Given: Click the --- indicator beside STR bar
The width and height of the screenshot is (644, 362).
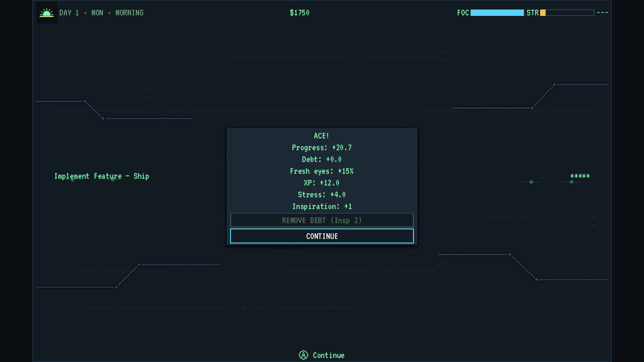Looking at the screenshot, I should tap(602, 13).
